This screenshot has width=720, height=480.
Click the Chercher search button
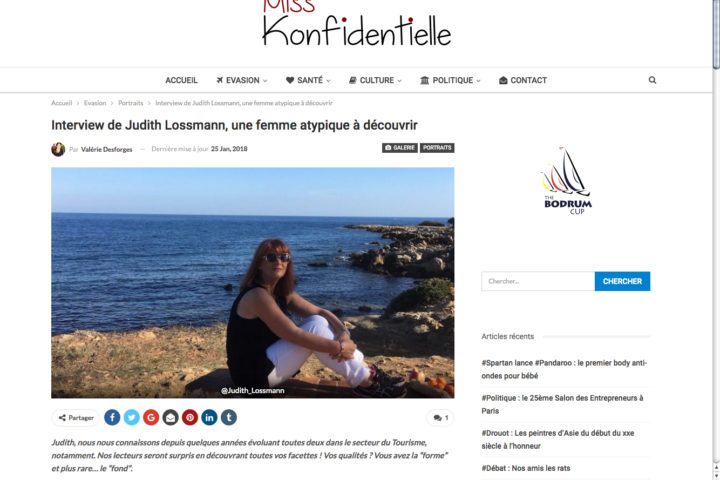(622, 281)
